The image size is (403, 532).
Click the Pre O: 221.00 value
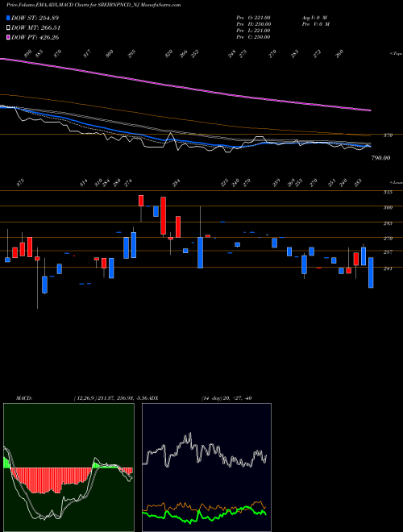click(x=253, y=18)
